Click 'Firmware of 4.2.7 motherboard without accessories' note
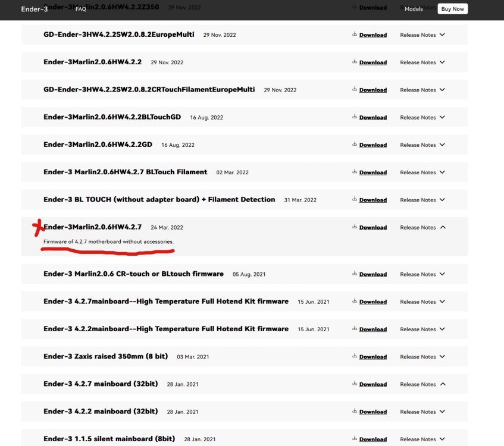Screen dimensions: 504x446 [x=109, y=241]
